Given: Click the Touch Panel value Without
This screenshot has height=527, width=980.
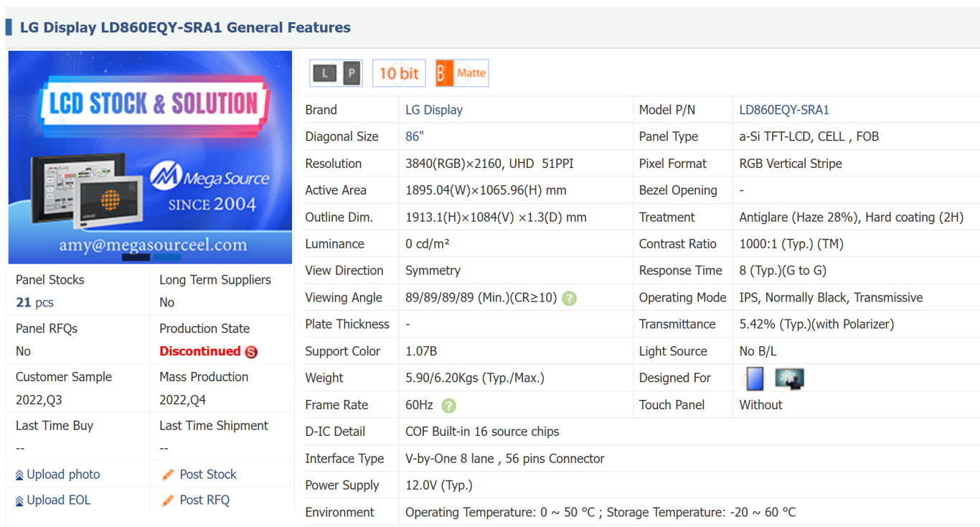Looking at the screenshot, I should [x=760, y=406].
